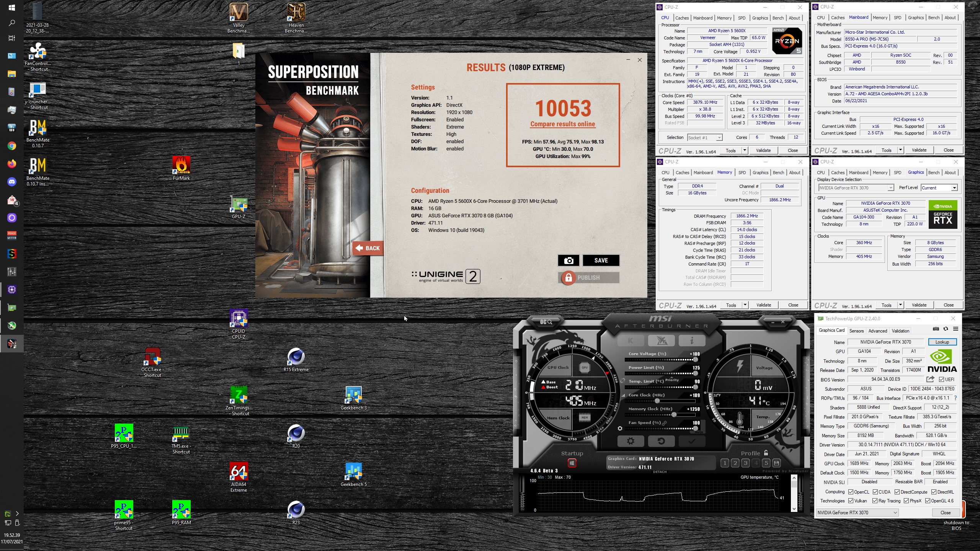Expand Tools arrow in CPU-Z Memory window
The width and height of the screenshot is (980, 551).
tap(745, 305)
